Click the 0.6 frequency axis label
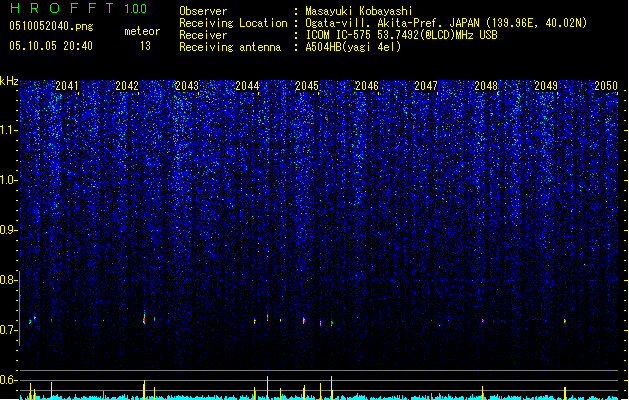 point(8,380)
